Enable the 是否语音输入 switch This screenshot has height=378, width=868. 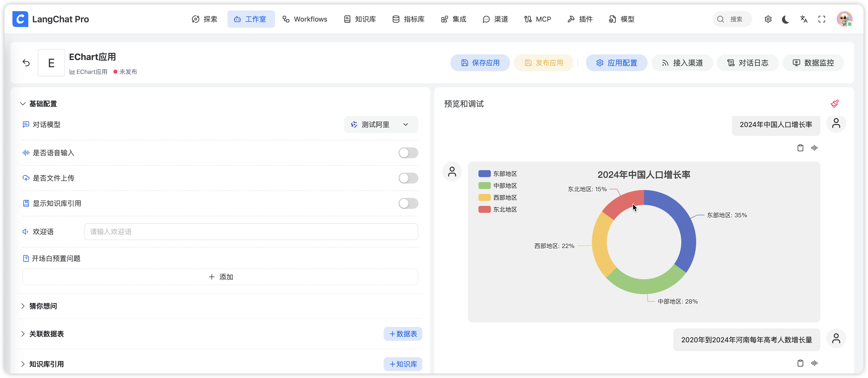pyautogui.click(x=408, y=153)
